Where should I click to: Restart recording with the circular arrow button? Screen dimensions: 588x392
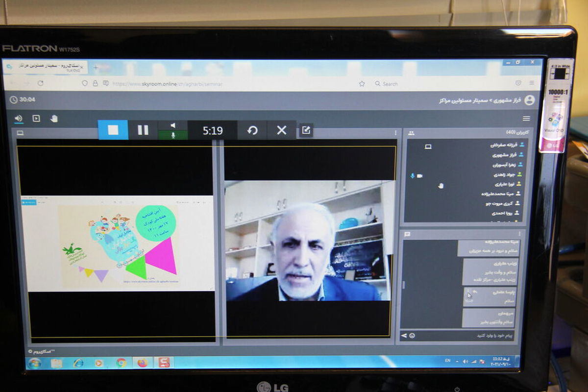[252, 130]
